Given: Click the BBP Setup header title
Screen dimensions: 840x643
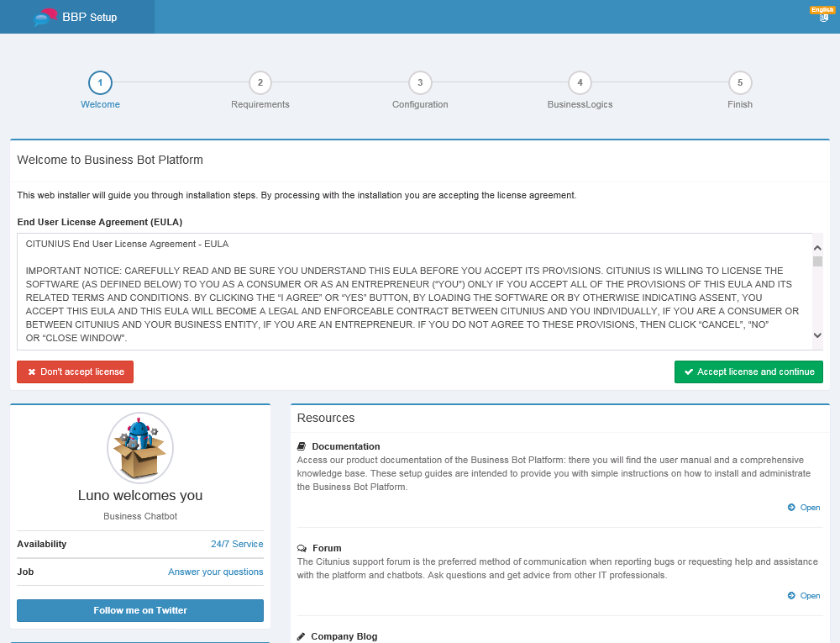Looking at the screenshot, I should pos(90,17).
